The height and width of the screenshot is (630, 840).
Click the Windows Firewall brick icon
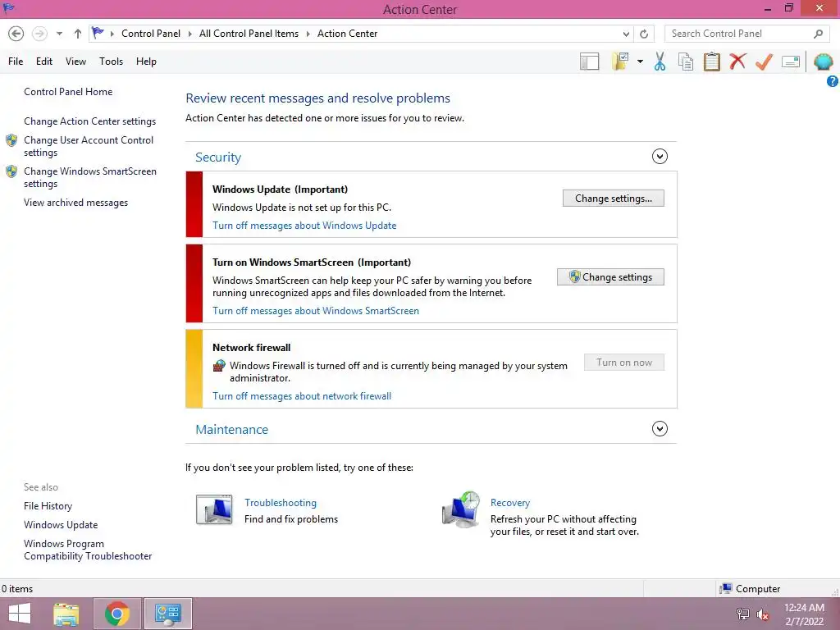[x=219, y=366]
